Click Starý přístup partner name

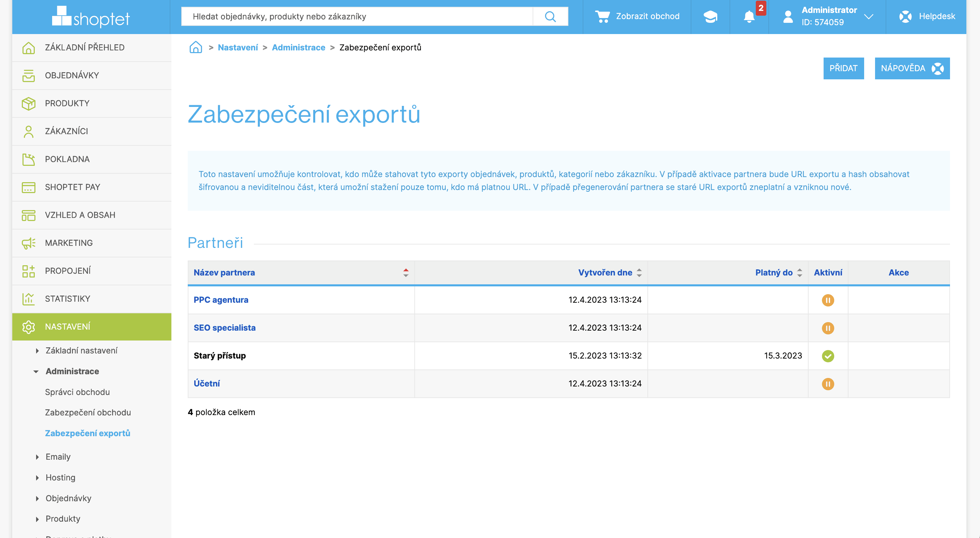[x=219, y=355]
